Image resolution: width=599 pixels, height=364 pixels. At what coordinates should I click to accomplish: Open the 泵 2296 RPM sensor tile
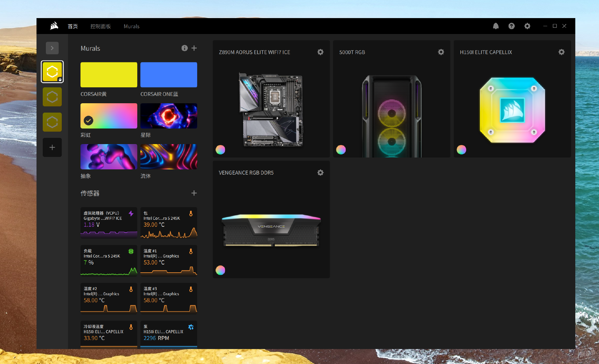169,334
